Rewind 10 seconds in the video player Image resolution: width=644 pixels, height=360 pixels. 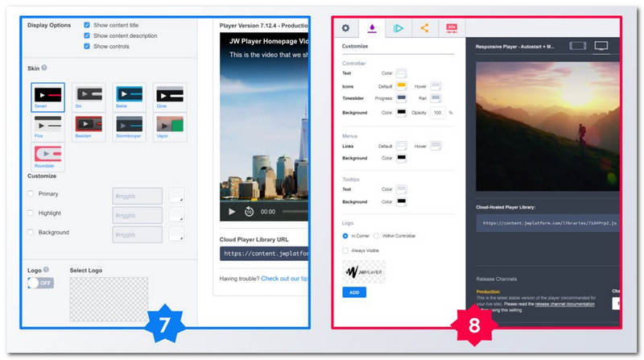[x=249, y=212]
